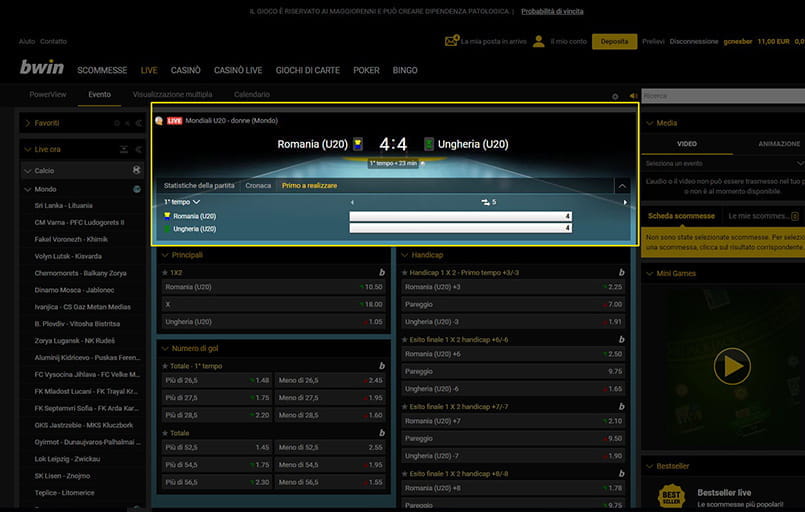Click the b icon in 1X2 market header
This screenshot has height=512, width=805.
tap(381, 272)
